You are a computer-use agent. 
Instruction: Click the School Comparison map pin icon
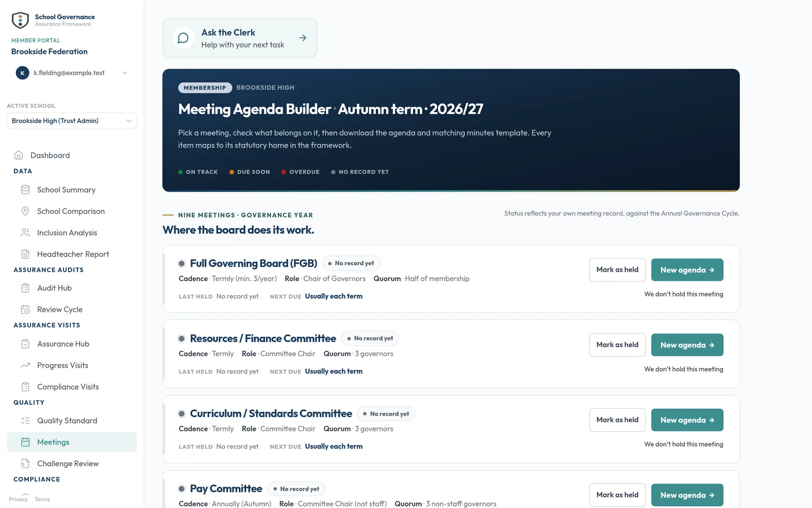pos(25,211)
